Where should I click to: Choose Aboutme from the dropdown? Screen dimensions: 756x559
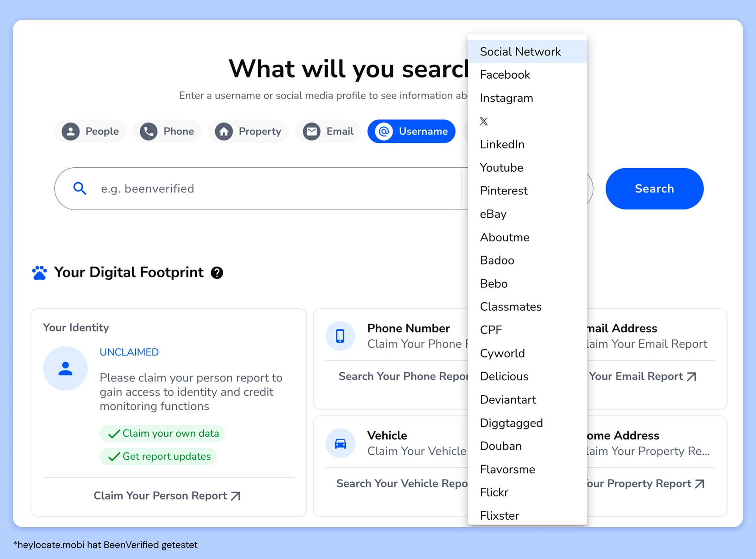[527, 237]
